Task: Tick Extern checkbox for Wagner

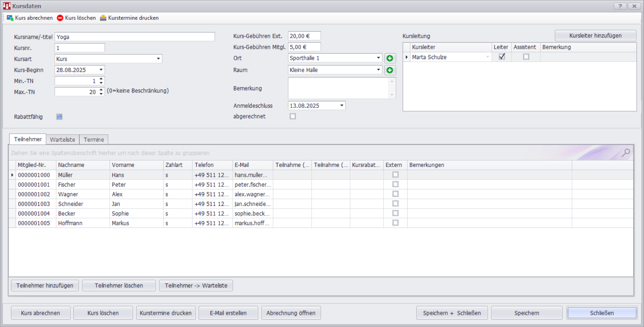Action: pyautogui.click(x=396, y=194)
